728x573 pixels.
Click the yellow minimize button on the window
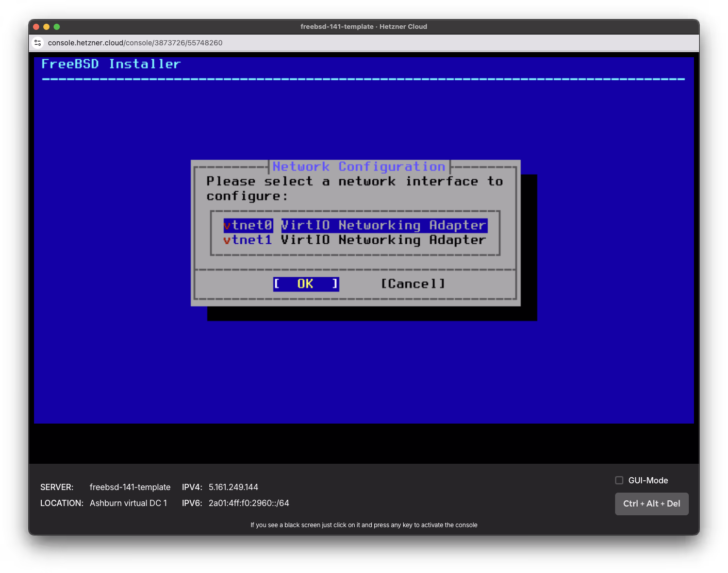click(x=46, y=26)
